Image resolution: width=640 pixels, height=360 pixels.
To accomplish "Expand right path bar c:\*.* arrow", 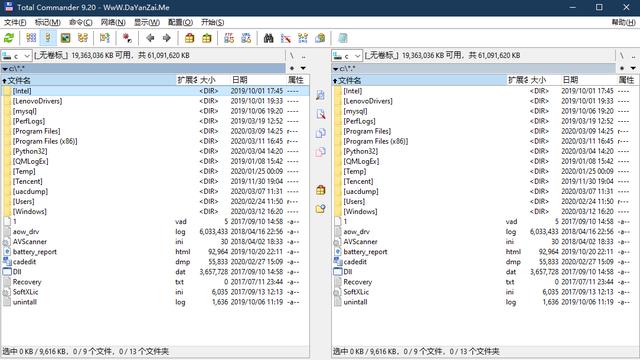I will 335,69.
